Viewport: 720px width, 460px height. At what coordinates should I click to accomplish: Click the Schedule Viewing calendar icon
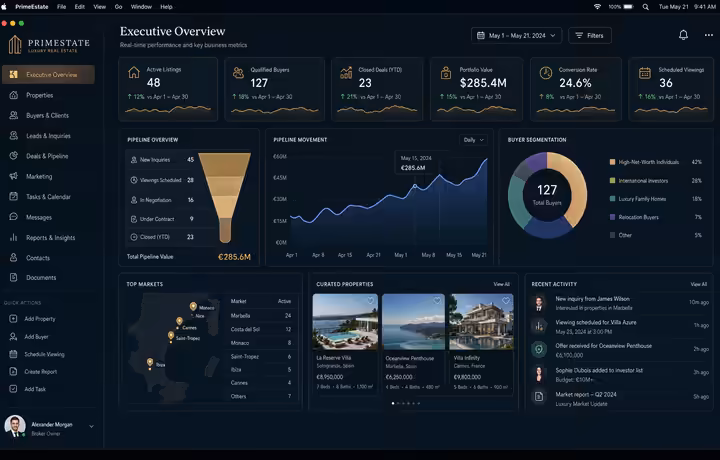(13, 354)
